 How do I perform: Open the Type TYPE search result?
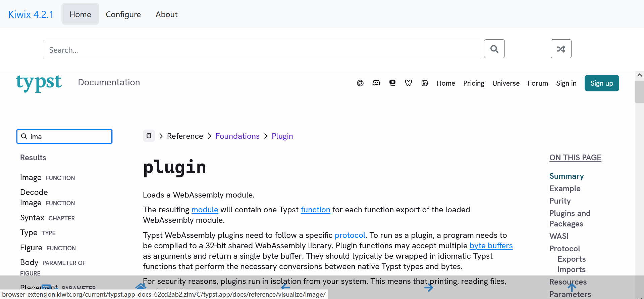coord(38,232)
